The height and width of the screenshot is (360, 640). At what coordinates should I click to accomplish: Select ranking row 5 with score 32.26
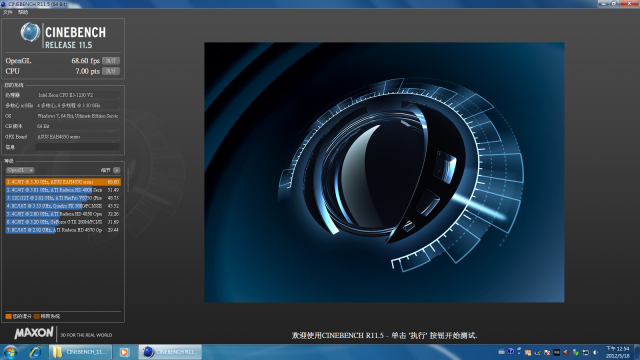tap(63, 214)
